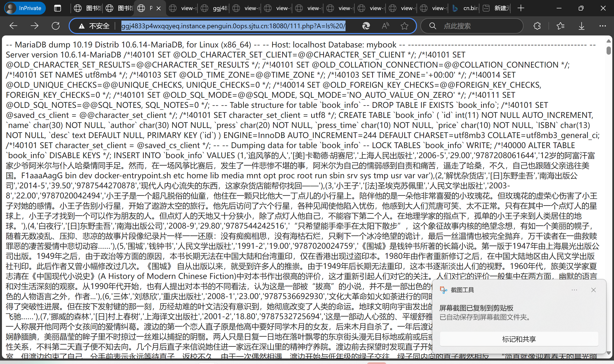Open the Extensions puzzle icon
The height and width of the screenshot is (364, 614).
pos(537,26)
